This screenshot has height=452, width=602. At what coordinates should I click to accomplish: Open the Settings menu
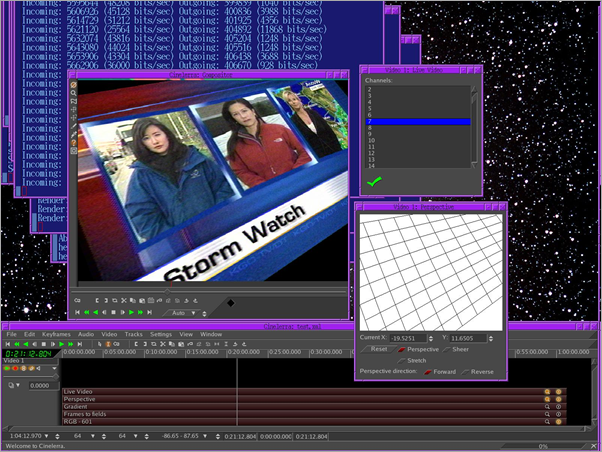point(160,334)
